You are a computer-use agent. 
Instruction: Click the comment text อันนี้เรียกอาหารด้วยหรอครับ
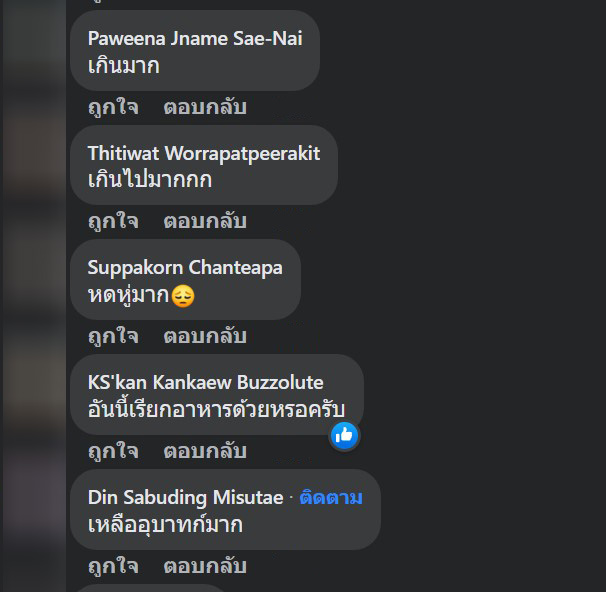point(216,408)
